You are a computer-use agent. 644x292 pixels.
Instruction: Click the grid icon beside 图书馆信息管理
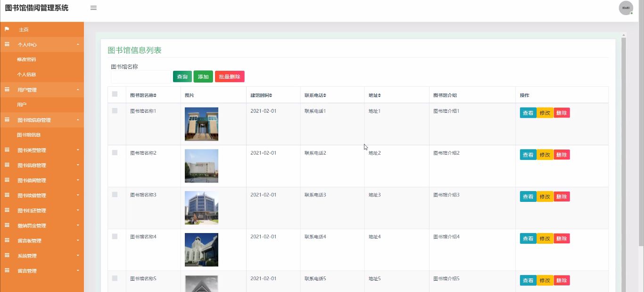pos(7,120)
